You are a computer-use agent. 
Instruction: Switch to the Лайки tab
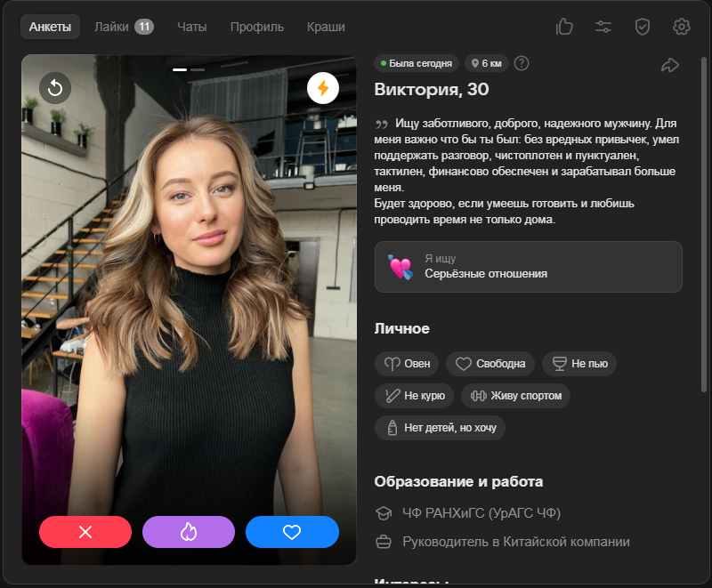pyautogui.click(x=124, y=27)
